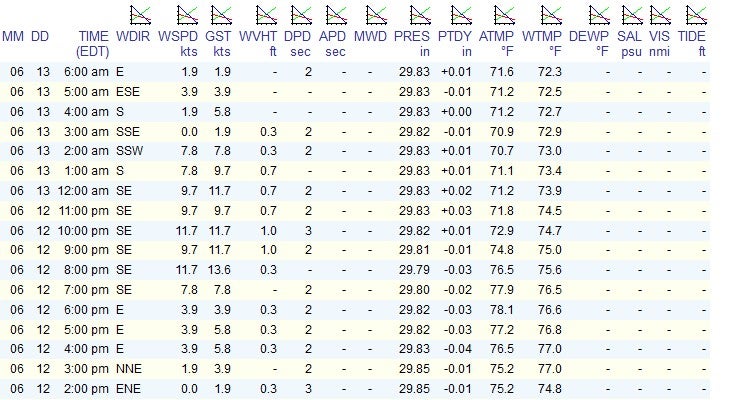Select the 73.4 water temperature value

click(550, 171)
